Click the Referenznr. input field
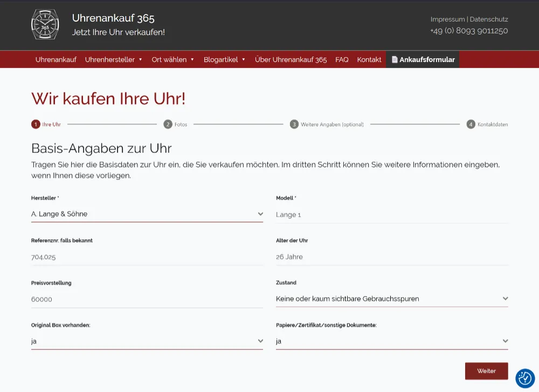Image resolution: width=539 pixels, height=392 pixels. [147, 257]
